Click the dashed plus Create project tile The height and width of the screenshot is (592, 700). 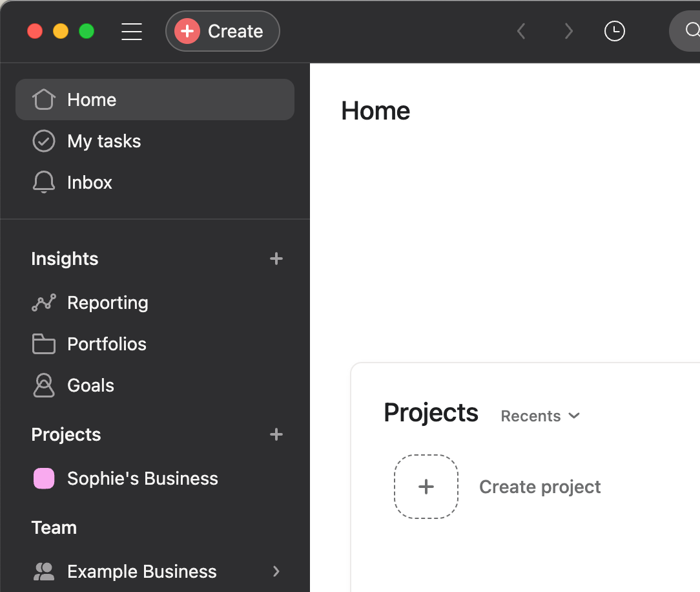tap(426, 487)
